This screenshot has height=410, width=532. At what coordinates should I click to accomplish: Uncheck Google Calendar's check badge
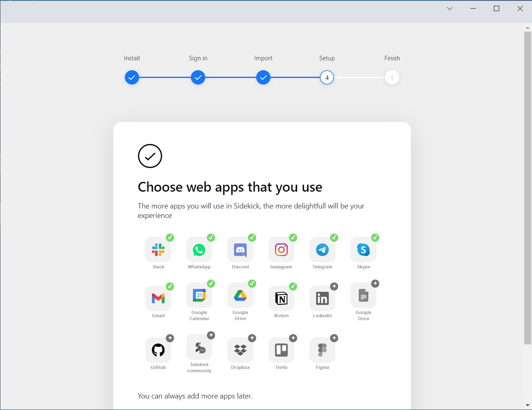pyautogui.click(x=211, y=284)
